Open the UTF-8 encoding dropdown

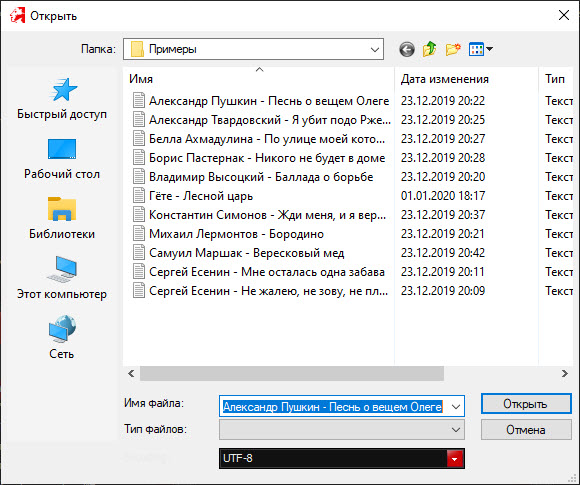coord(455,459)
